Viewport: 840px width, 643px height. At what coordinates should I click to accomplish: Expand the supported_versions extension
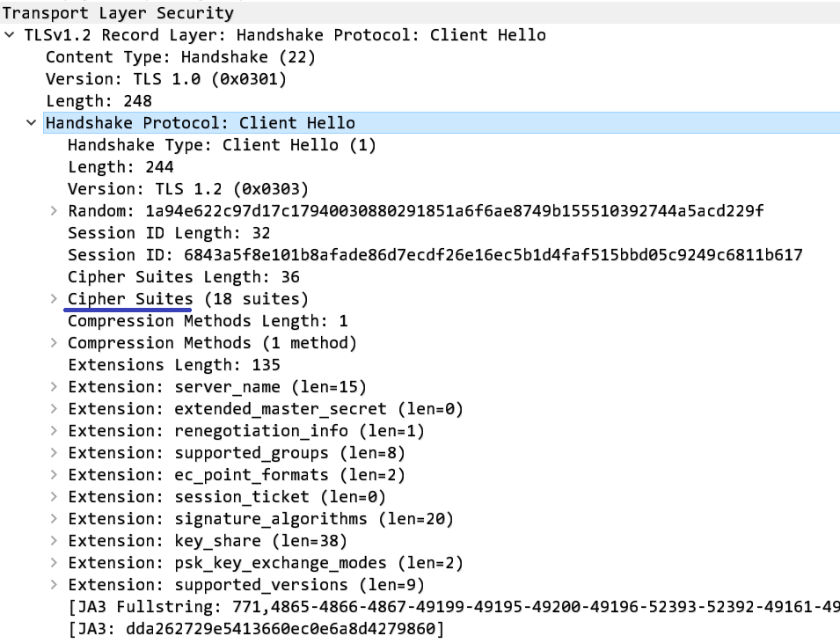pos(54,585)
